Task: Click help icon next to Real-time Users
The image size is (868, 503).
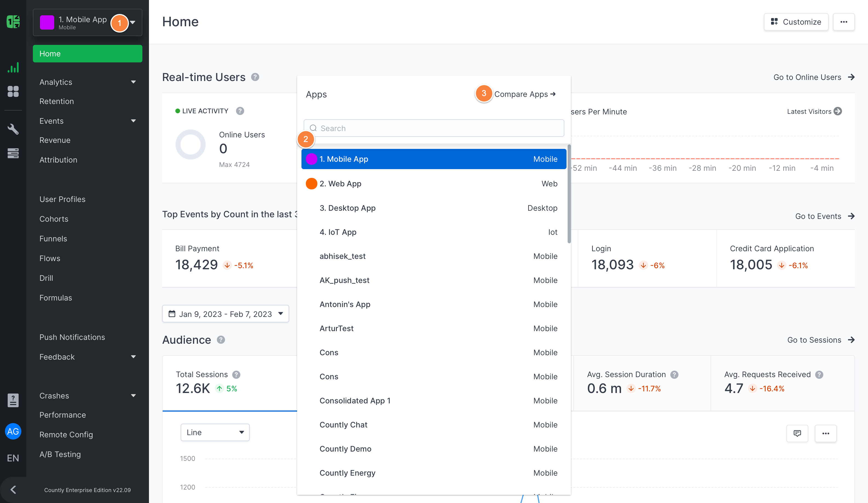Action: [x=255, y=77]
